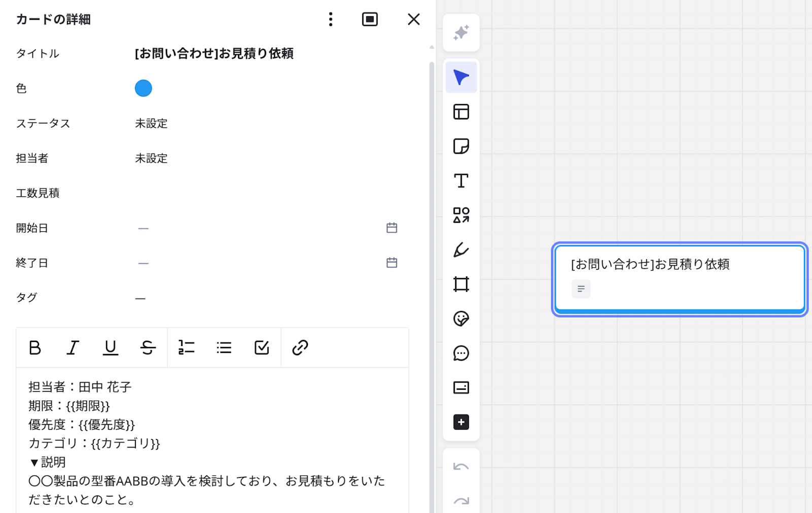812x513 pixels.
Task: Open the templates layout tool
Action: [461, 112]
